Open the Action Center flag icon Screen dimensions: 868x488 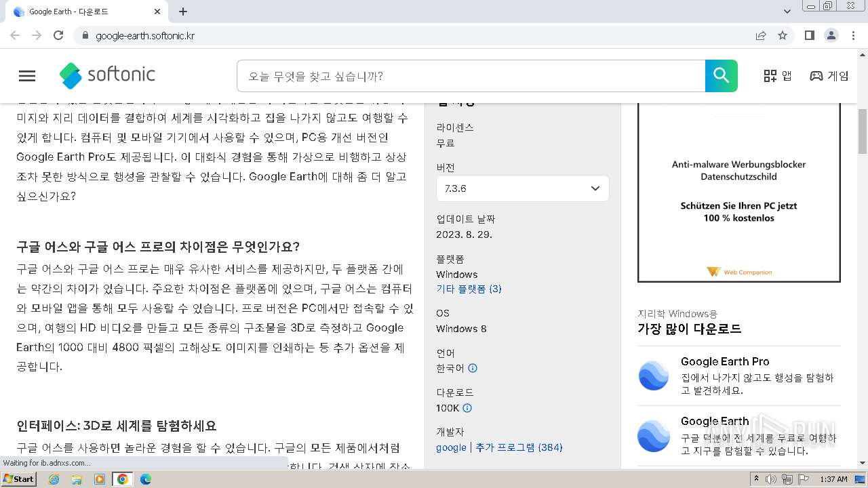tap(803, 479)
